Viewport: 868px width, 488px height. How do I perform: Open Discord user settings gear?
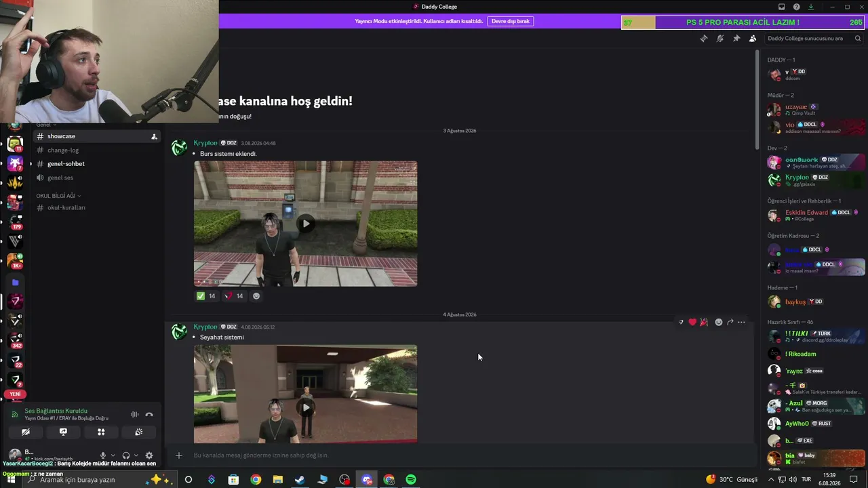pyautogui.click(x=149, y=455)
